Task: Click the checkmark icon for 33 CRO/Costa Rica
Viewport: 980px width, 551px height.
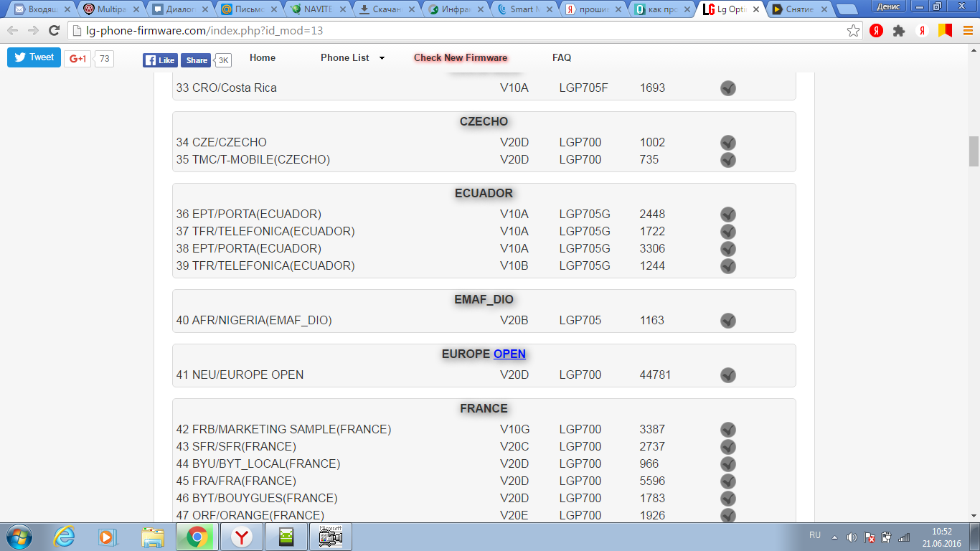Action: coord(728,88)
